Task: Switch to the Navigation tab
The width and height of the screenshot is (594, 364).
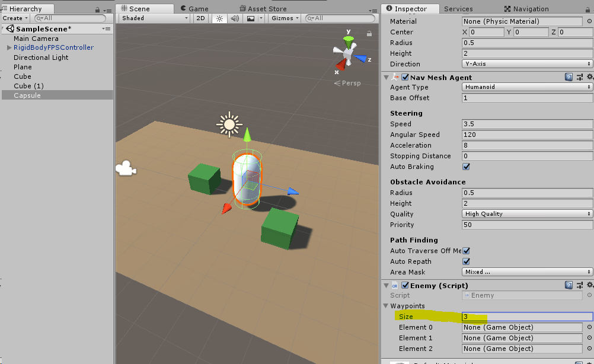Action: (x=526, y=9)
